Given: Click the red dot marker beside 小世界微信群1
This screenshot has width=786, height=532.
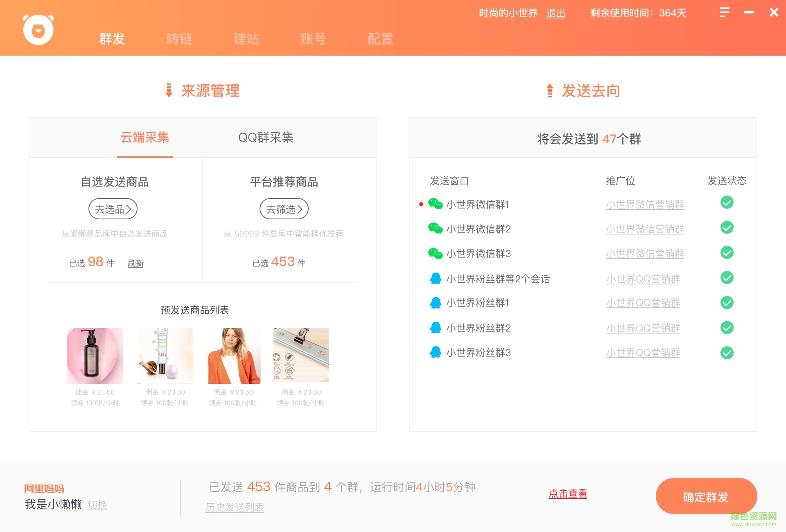Looking at the screenshot, I should 421,205.
